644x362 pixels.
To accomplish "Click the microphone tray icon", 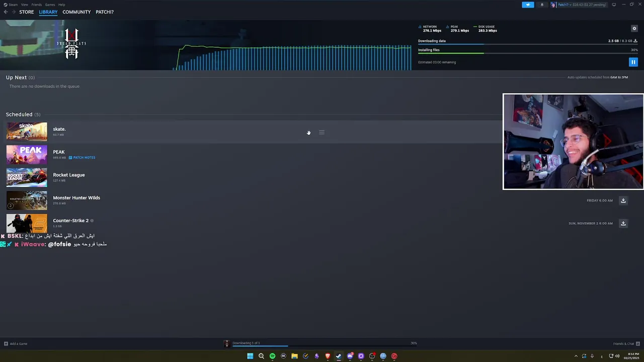I will pyautogui.click(x=592, y=356).
